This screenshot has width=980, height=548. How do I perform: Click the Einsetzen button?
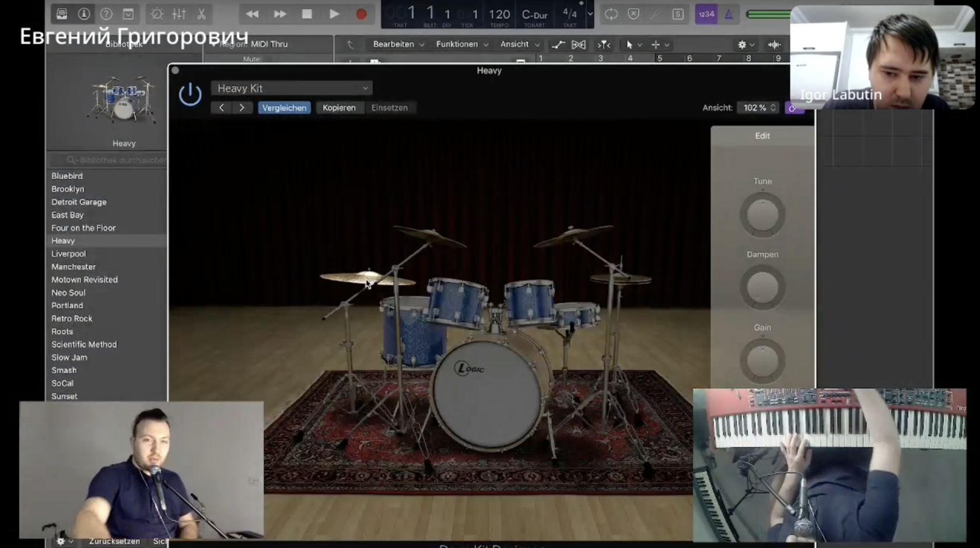coord(390,108)
